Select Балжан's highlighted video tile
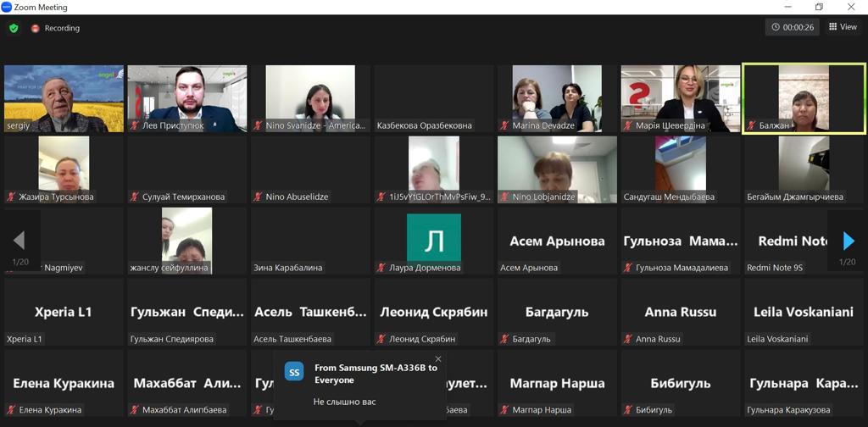This screenshot has height=427, width=868. (x=804, y=98)
